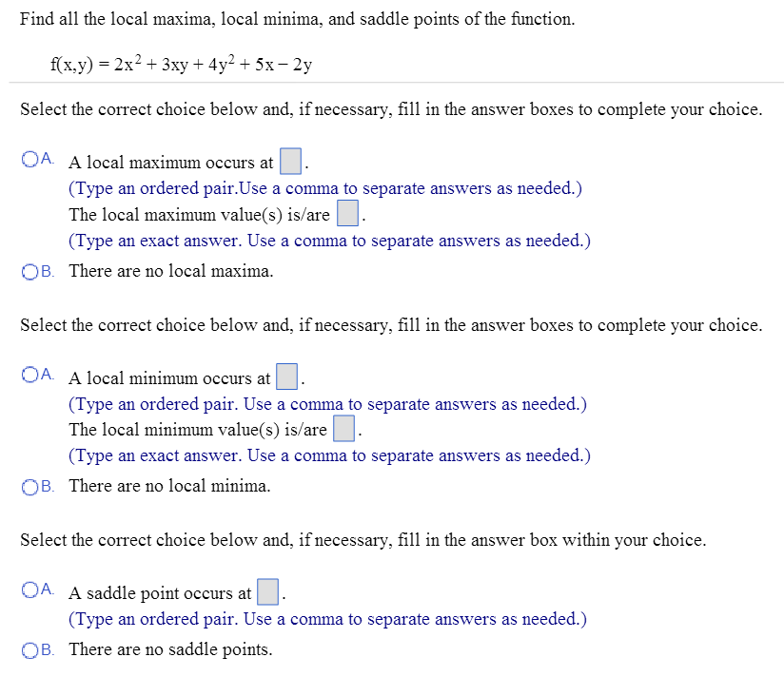Select radio option A for local minimum
The height and width of the screenshot is (696, 784).
pos(29,377)
